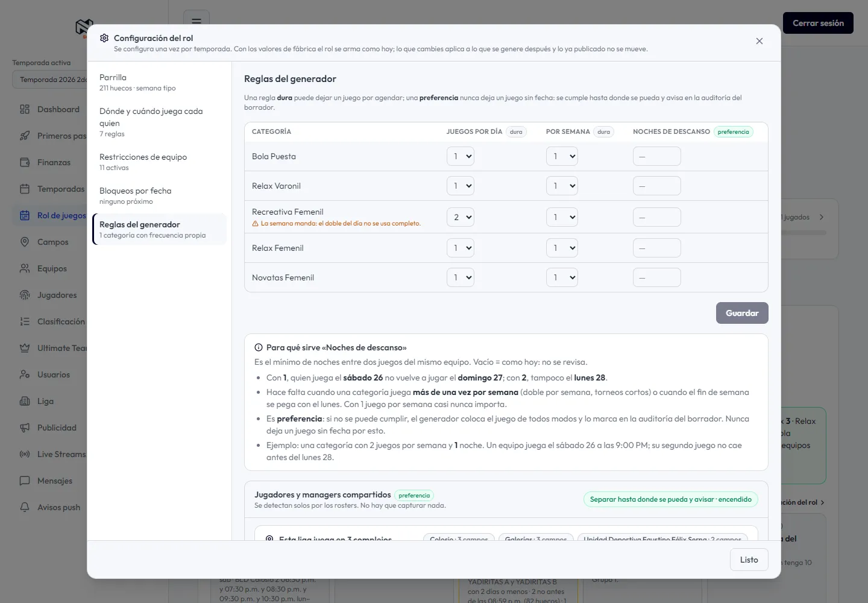The image size is (868, 603).
Task: Click the Usuarios user icon
Action: 25,374
